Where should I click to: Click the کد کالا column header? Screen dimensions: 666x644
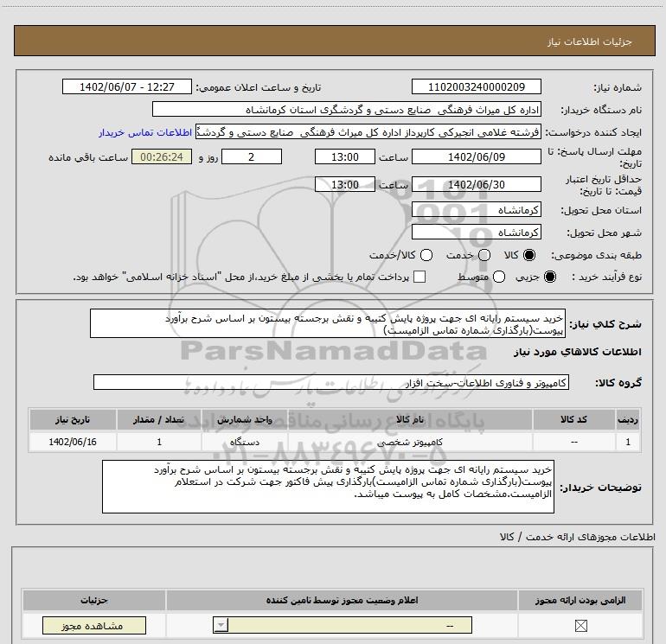pos(573,419)
